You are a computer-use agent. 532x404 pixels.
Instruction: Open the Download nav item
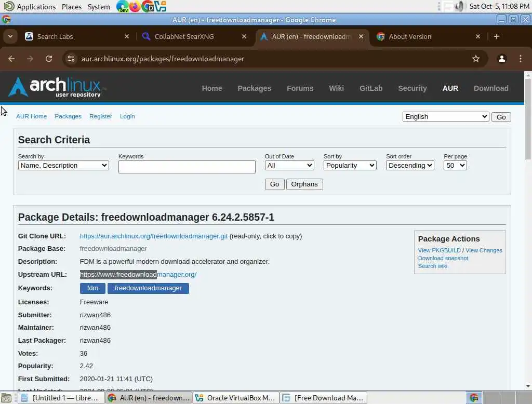(x=491, y=88)
